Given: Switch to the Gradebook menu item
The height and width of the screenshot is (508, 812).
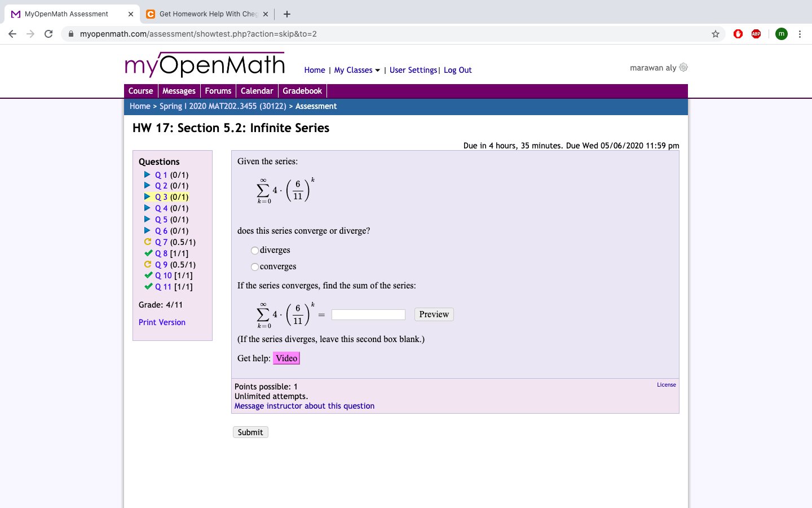Looking at the screenshot, I should coord(302,90).
